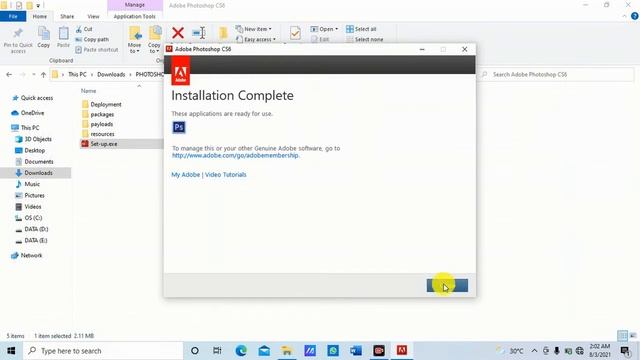Click the New folder icon in ribbon
Image resolution: width=640 pixels, height=360 pixels.
pos(223,33)
